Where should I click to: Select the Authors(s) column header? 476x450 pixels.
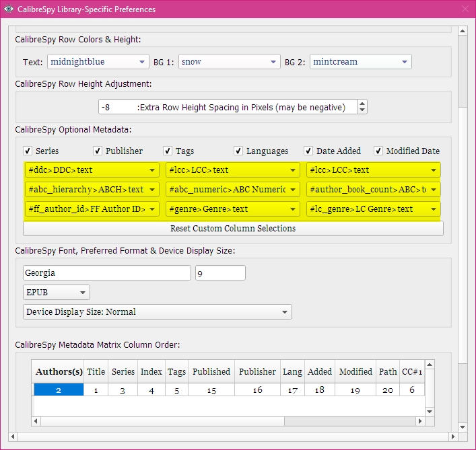(58, 371)
